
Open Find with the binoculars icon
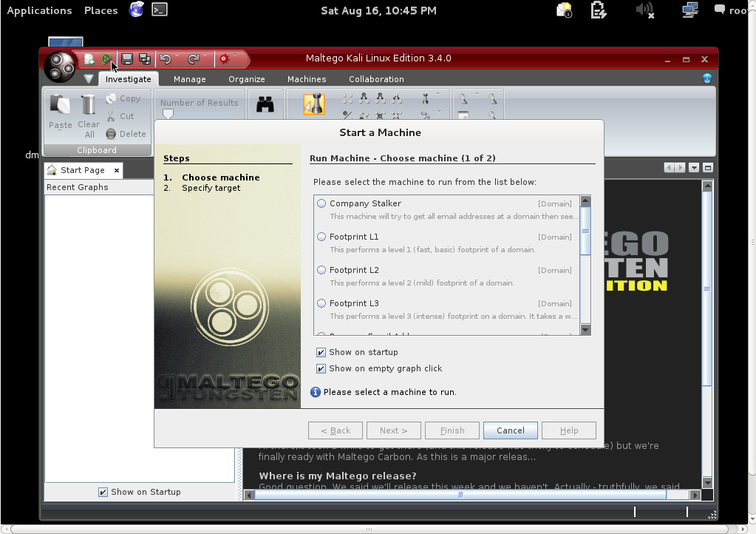[x=265, y=104]
